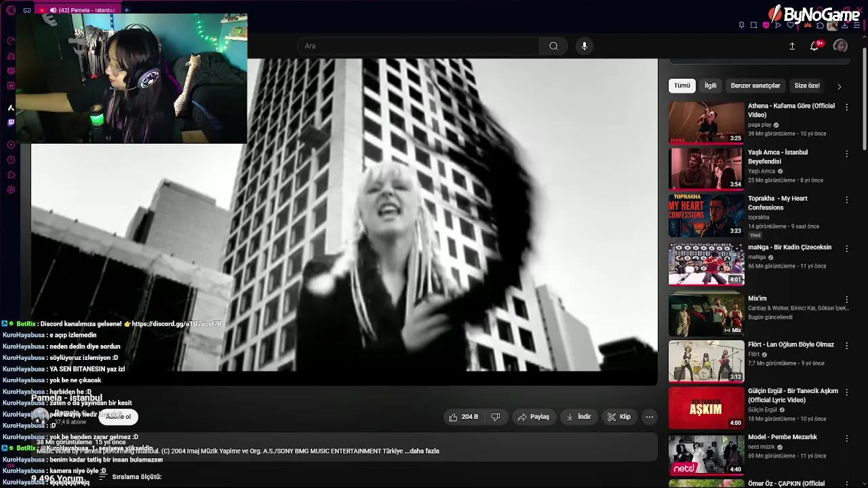Click the pink shield toolbar icon

click(x=766, y=25)
